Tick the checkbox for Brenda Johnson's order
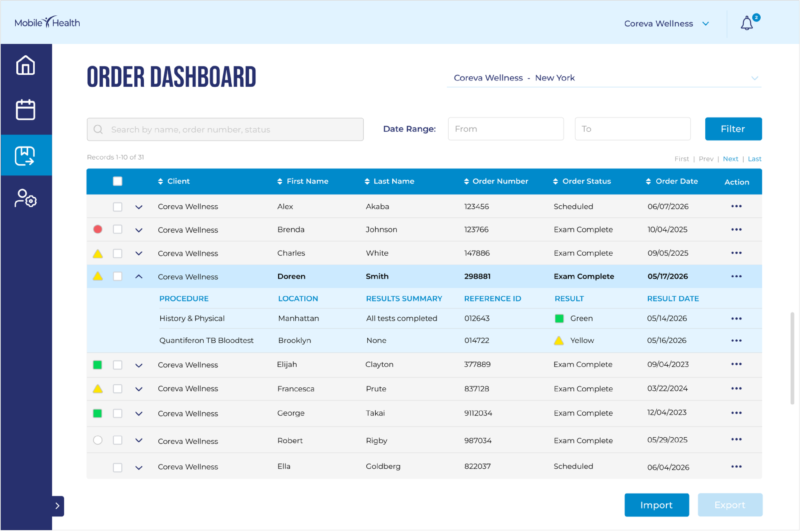 point(117,230)
